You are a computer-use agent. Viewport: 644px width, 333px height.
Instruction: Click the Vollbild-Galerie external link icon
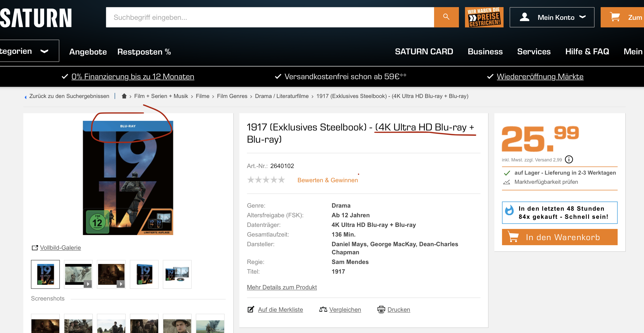pyautogui.click(x=35, y=247)
